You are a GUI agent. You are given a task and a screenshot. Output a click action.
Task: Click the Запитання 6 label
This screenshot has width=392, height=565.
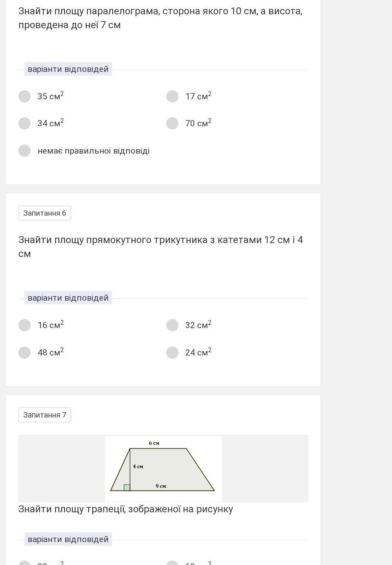tap(45, 213)
